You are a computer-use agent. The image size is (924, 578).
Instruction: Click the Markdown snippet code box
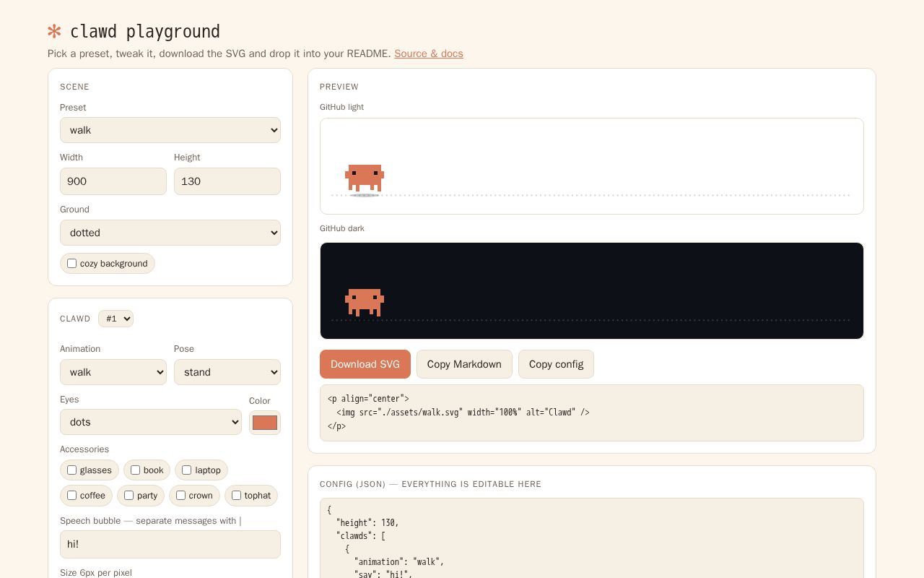(x=592, y=413)
